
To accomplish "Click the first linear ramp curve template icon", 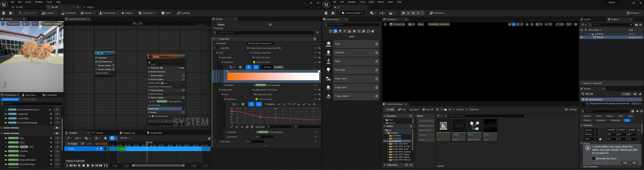I will point(279,104).
